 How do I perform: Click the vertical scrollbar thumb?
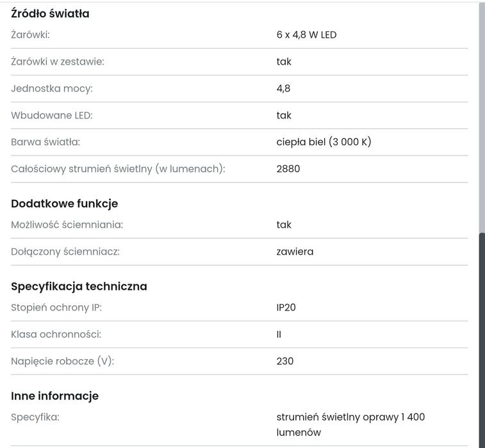(x=482, y=339)
